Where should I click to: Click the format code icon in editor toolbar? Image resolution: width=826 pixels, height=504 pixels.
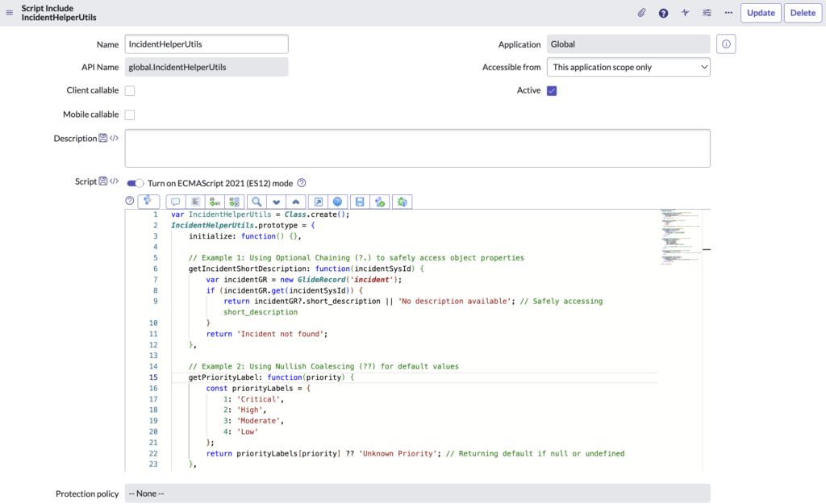point(195,202)
